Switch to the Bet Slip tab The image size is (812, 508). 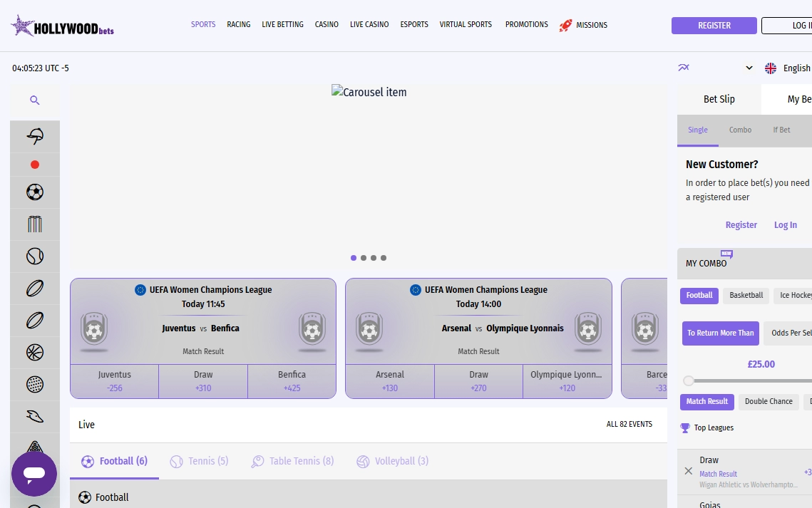pos(719,99)
